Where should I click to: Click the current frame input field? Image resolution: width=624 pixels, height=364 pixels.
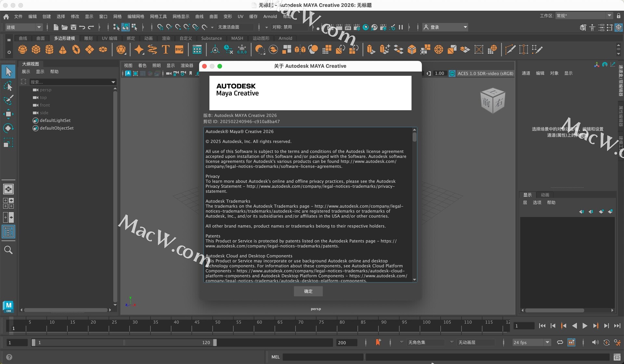524,326
